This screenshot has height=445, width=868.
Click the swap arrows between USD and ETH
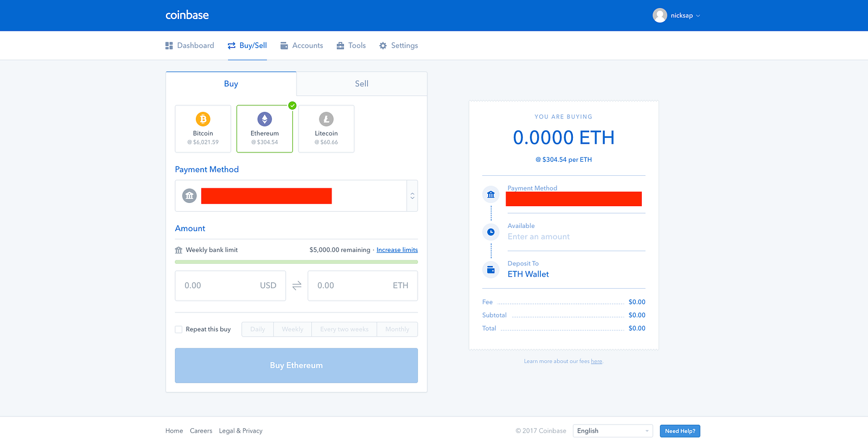(297, 285)
